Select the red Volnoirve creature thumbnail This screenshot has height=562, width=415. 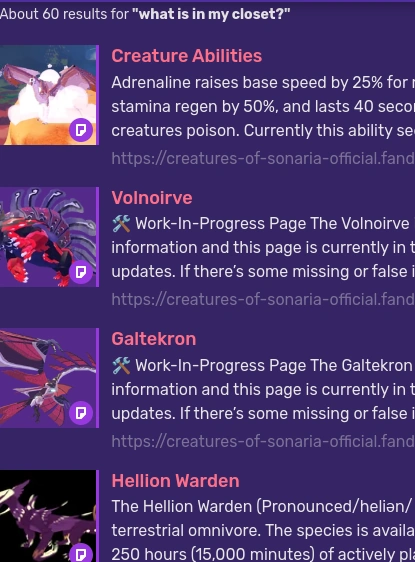click(x=48, y=237)
